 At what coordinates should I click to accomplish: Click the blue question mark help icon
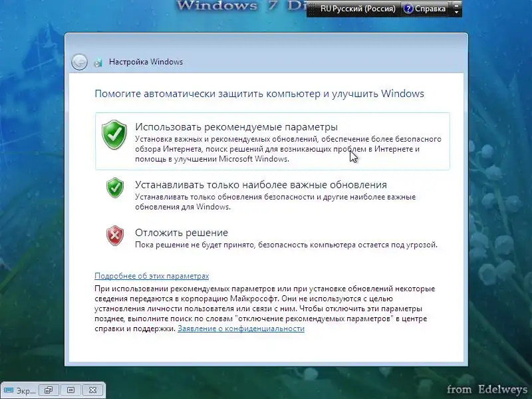click(408, 9)
